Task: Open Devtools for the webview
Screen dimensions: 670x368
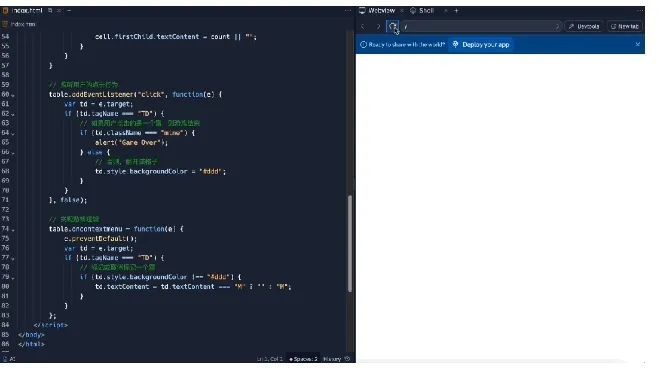Action: tap(584, 26)
